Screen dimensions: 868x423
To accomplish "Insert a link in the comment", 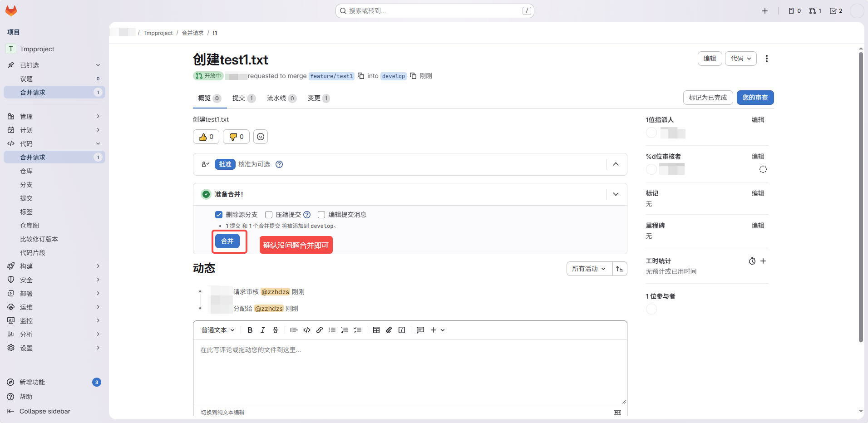I will click(320, 330).
